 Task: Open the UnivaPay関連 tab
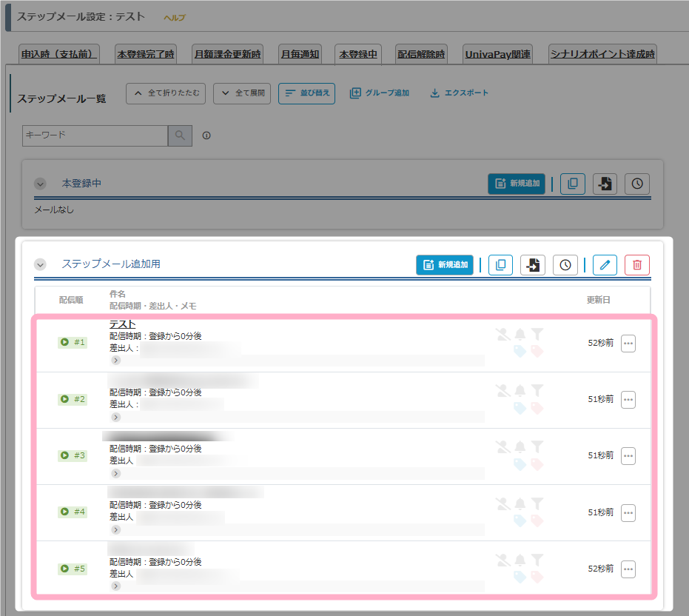497,54
